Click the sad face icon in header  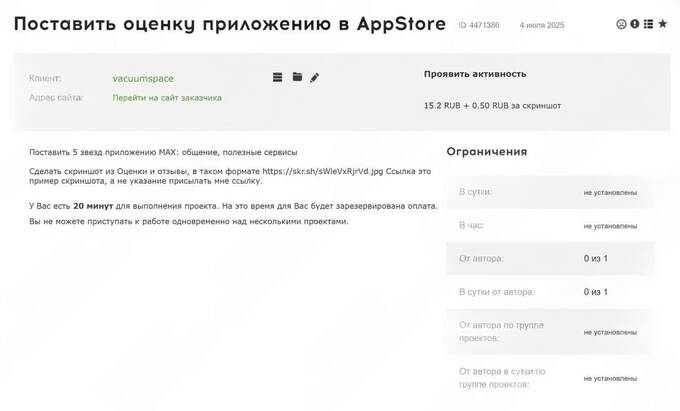(621, 24)
